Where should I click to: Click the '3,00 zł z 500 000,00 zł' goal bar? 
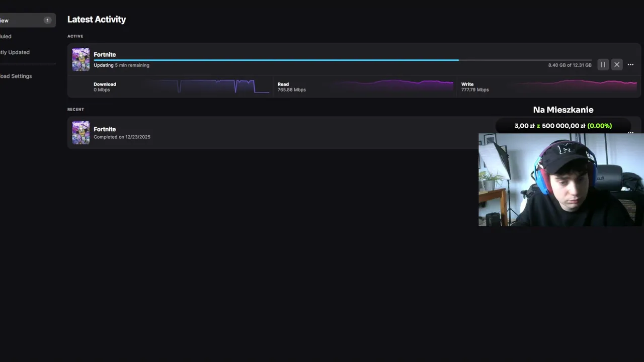(x=563, y=126)
